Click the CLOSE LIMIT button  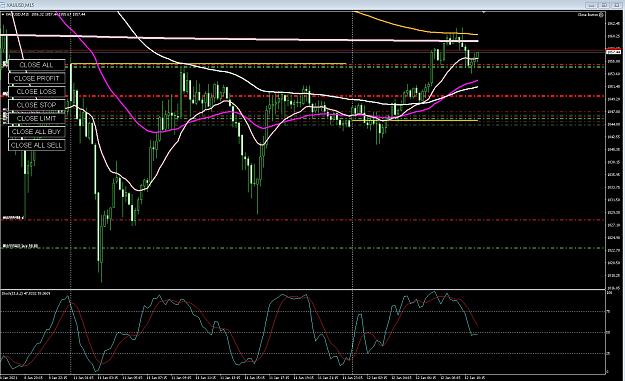36,118
